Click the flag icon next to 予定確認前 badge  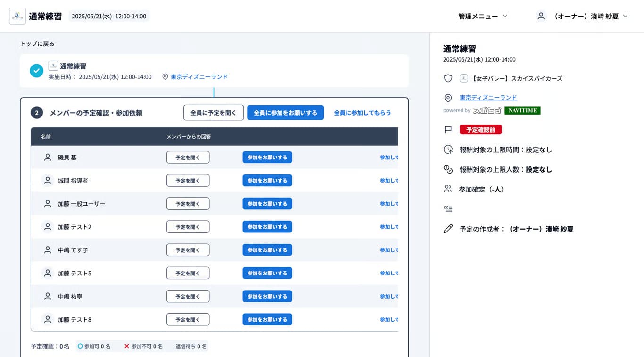click(448, 129)
